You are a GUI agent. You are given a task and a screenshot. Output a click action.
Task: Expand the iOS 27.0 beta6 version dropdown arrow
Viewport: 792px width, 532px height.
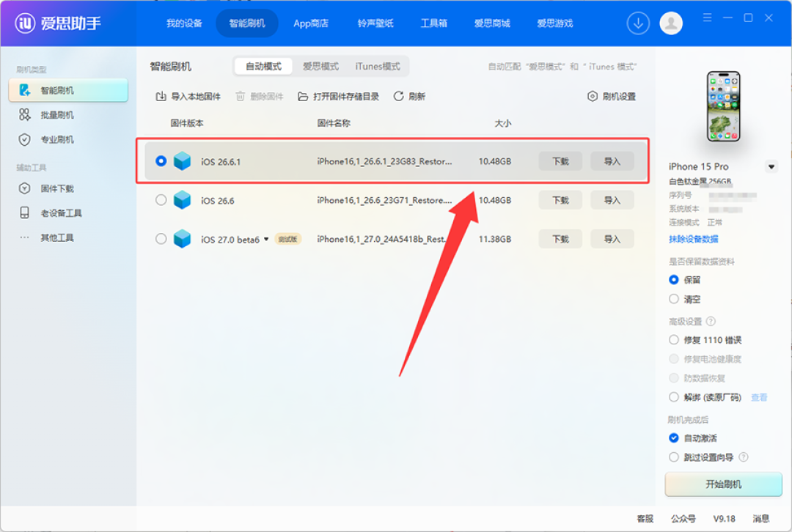click(x=266, y=239)
